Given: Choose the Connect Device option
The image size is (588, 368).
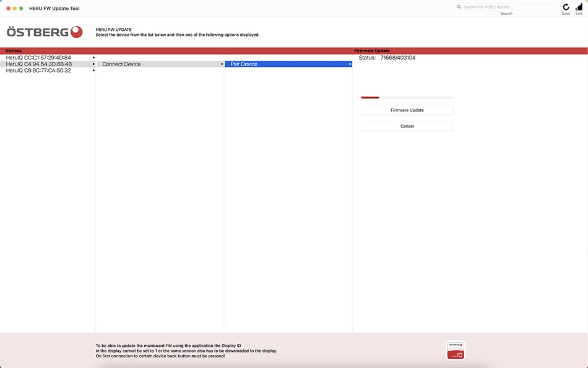Looking at the screenshot, I should 160,64.
